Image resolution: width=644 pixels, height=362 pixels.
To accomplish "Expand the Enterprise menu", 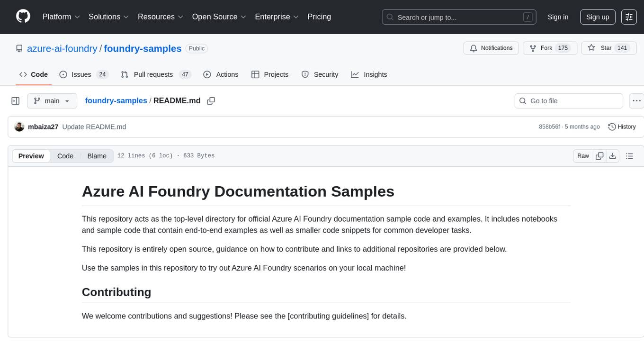I will coord(277,17).
